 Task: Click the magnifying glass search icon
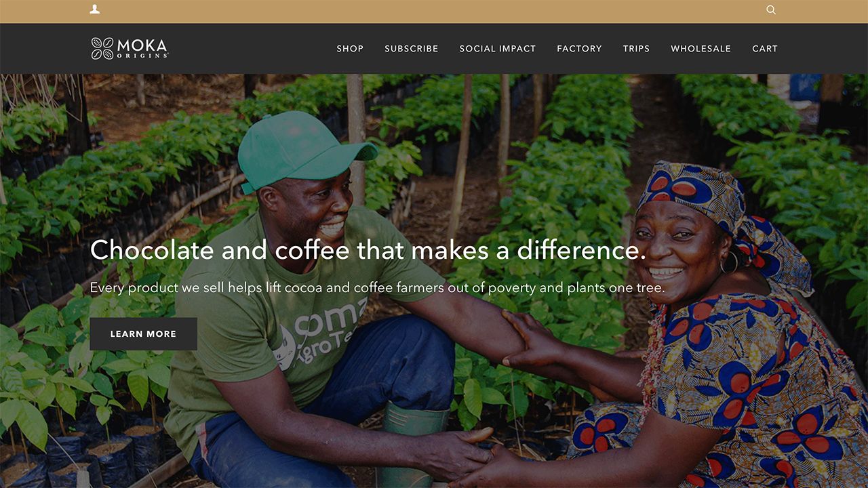(771, 9)
